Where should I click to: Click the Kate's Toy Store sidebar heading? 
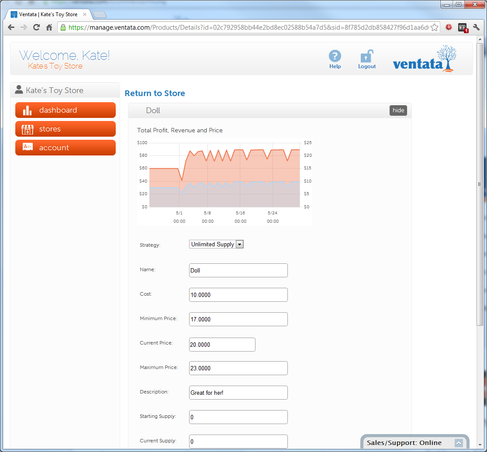65,90
